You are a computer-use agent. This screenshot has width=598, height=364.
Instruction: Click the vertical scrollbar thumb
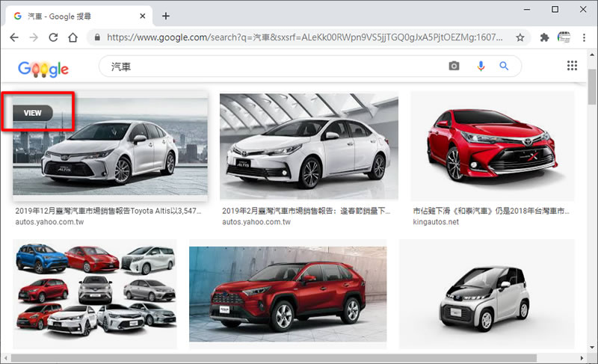(591, 87)
